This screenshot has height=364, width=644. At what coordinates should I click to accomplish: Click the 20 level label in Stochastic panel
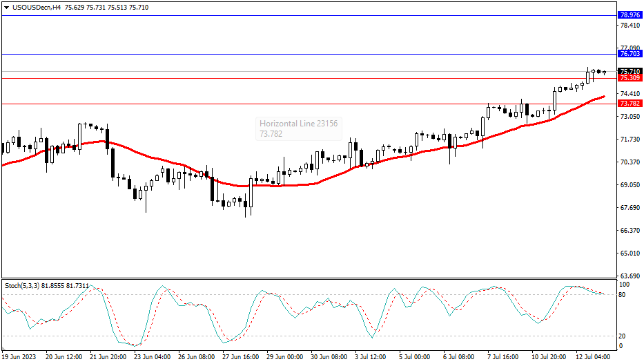pyautogui.click(x=623, y=336)
